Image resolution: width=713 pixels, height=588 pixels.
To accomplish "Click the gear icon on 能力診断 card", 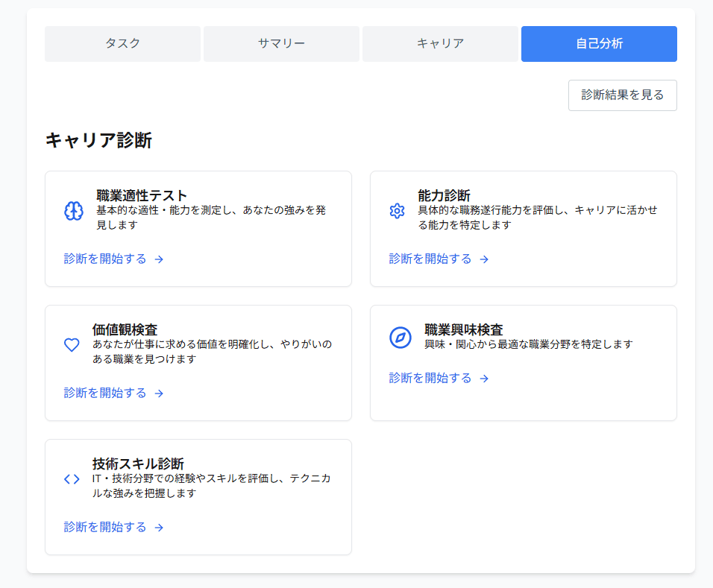I will coord(396,211).
